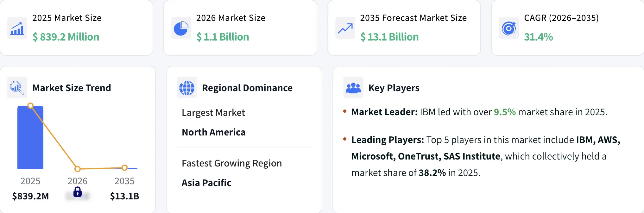Click the green 9.5% market share text
This screenshot has height=213, width=644.
pyautogui.click(x=505, y=112)
